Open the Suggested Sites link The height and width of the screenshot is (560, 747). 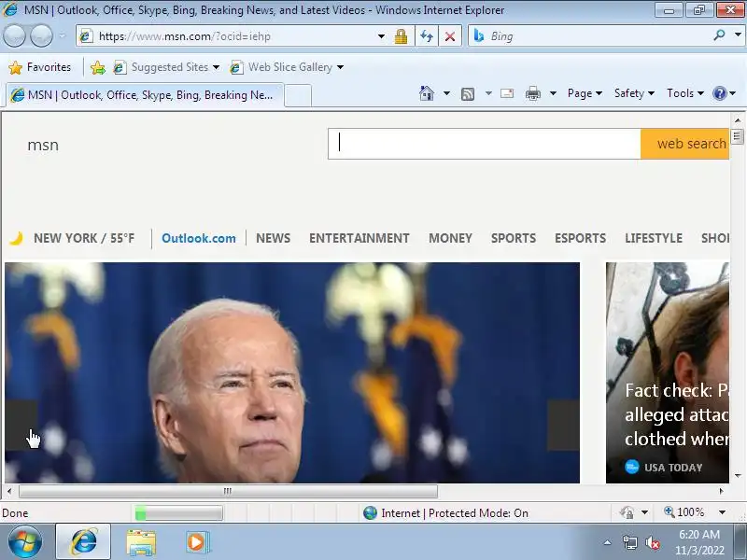166,67
